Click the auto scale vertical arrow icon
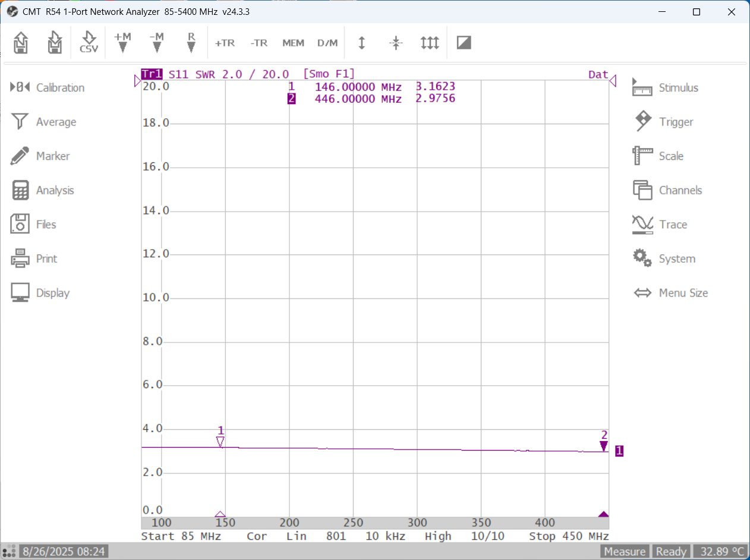This screenshot has width=750, height=560. coord(361,43)
